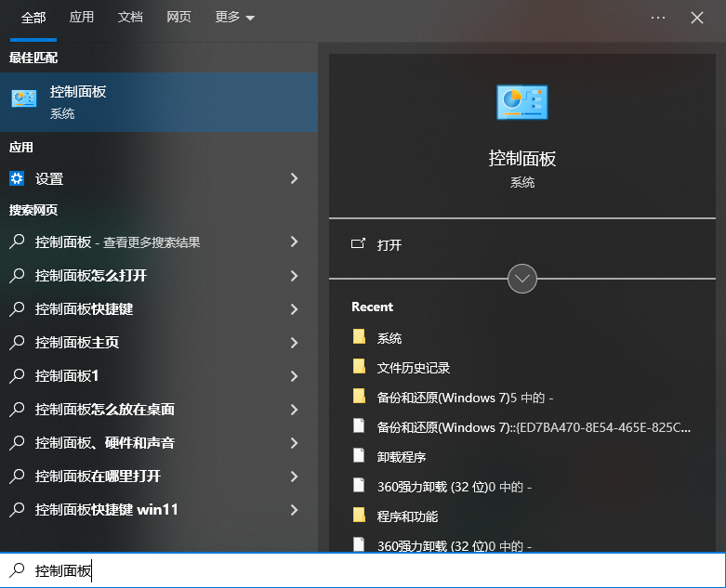
Task: Open the 更多 dropdown filter
Action: click(235, 17)
